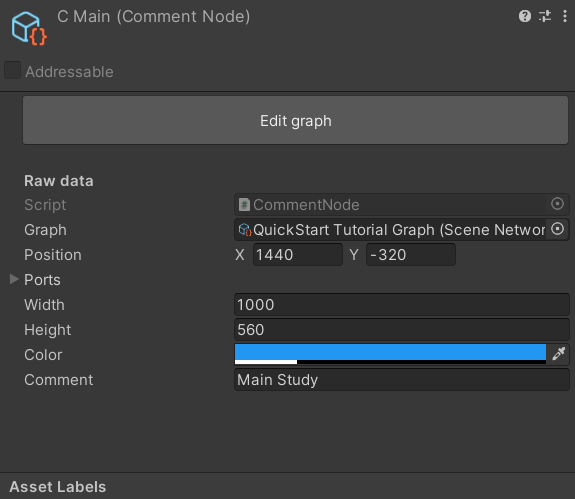
Task: Click the Width property label
Action: [x=44, y=305]
